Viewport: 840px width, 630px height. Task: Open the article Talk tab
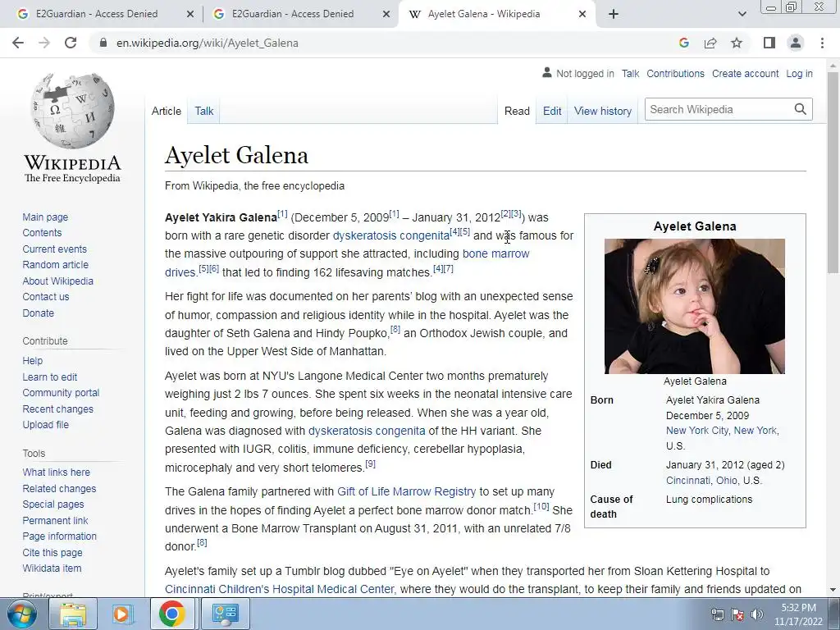coord(204,111)
